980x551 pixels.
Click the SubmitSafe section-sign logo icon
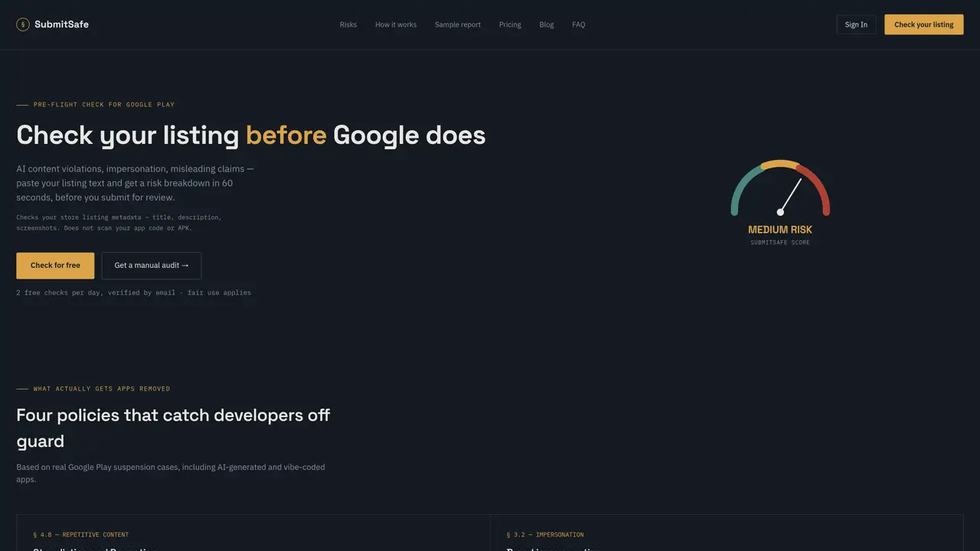pos(23,24)
